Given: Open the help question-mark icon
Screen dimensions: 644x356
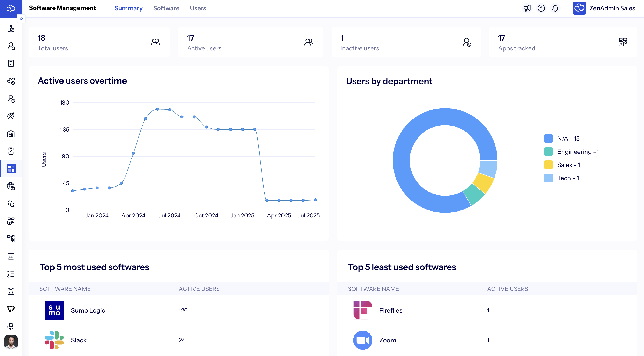Looking at the screenshot, I should [541, 8].
